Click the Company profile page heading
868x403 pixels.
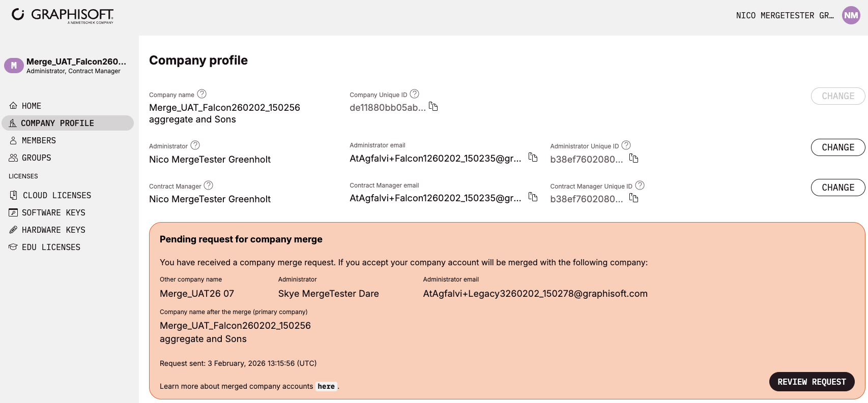click(x=198, y=60)
